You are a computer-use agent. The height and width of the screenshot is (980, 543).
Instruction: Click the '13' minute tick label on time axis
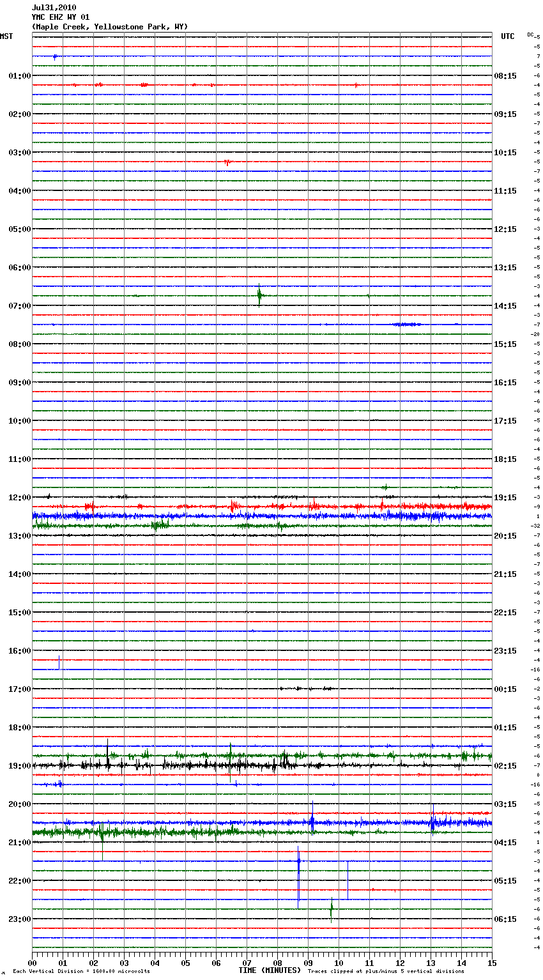tap(431, 962)
